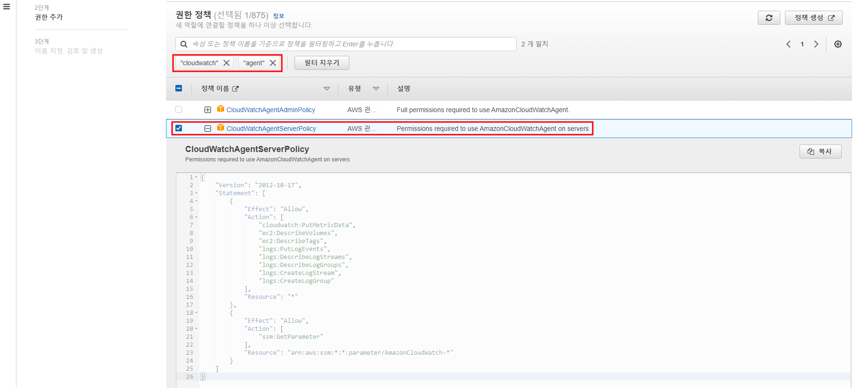
Task: Click the 정책 생성 button
Action: (x=814, y=18)
